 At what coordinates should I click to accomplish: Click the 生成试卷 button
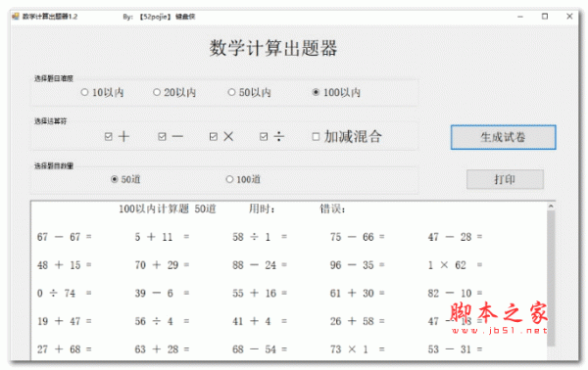point(504,137)
